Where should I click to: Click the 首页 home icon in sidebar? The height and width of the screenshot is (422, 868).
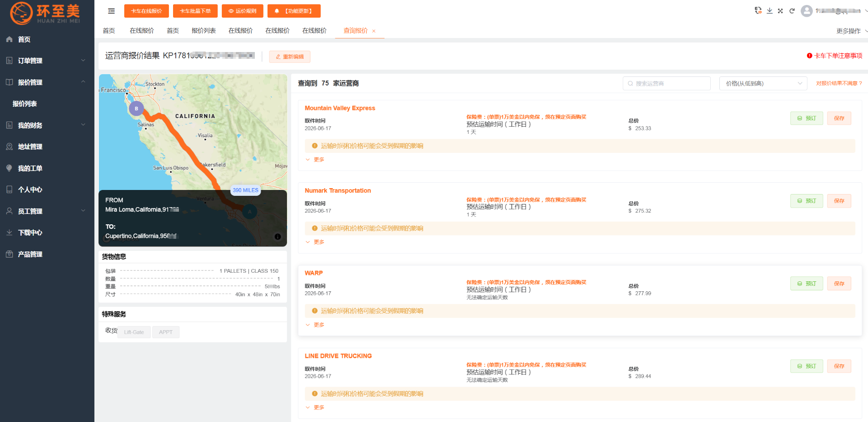click(x=9, y=39)
